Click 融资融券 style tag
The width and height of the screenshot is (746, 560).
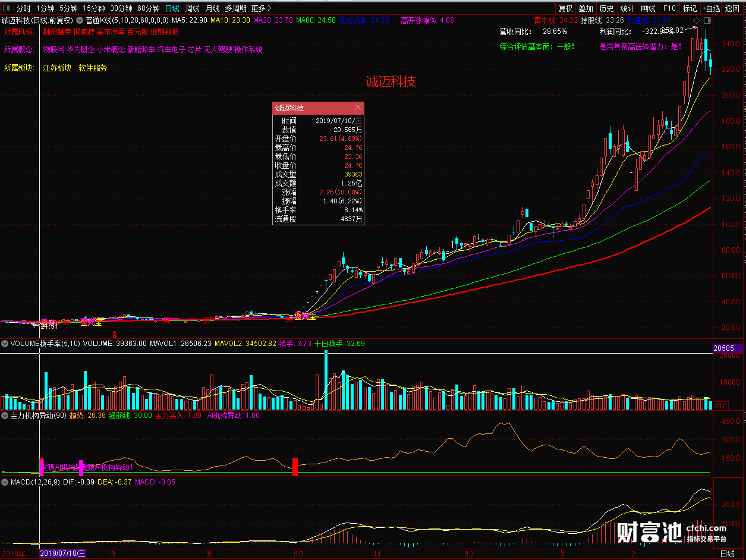(x=57, y=32)
